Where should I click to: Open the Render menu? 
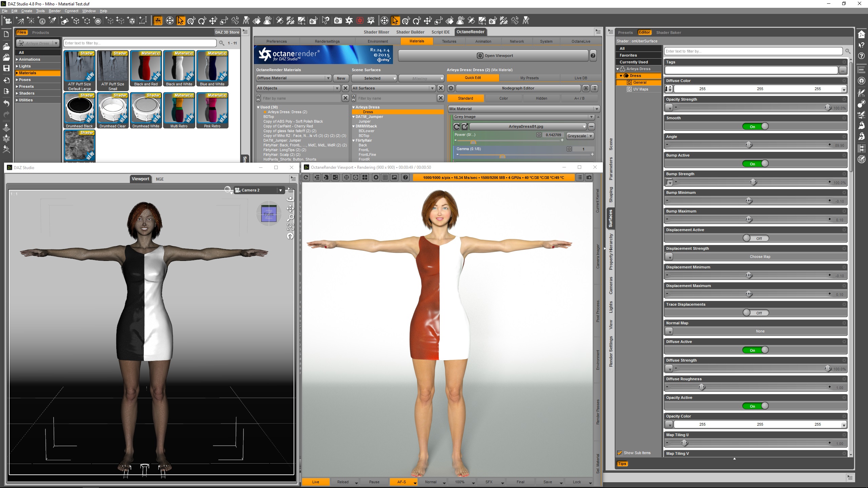pos(54,11)
